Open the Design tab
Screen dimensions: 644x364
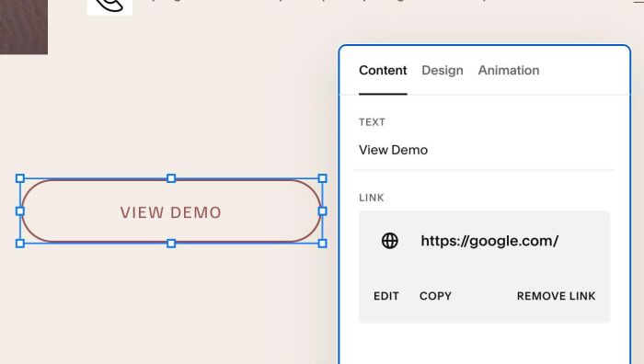coord(443,70)
